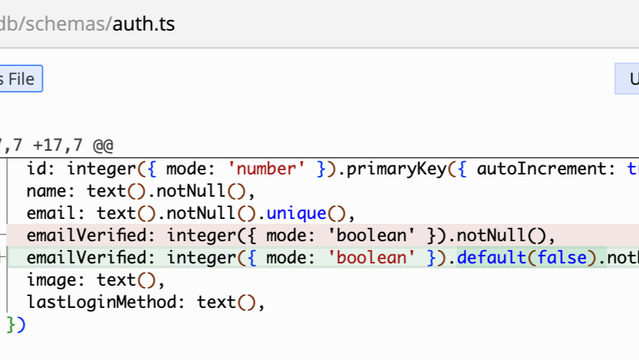This screenshot has height=360, width=639.
Task: Click the closing '})' line
Action: pos(16,325)
